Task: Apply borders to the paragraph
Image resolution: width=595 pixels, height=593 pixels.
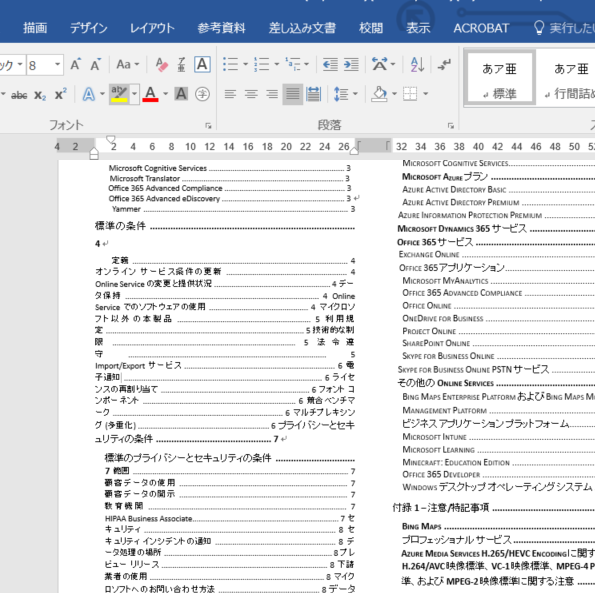Action: 410,94
